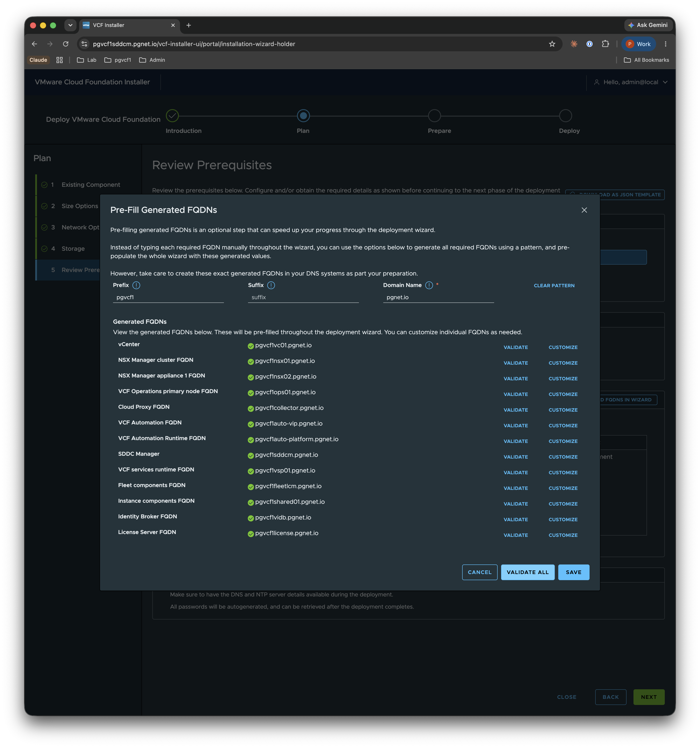Click pgvcf1auto-platform.pgnet.io FQDN text
The height and width of the screenshot is (748, 700).
297,439
